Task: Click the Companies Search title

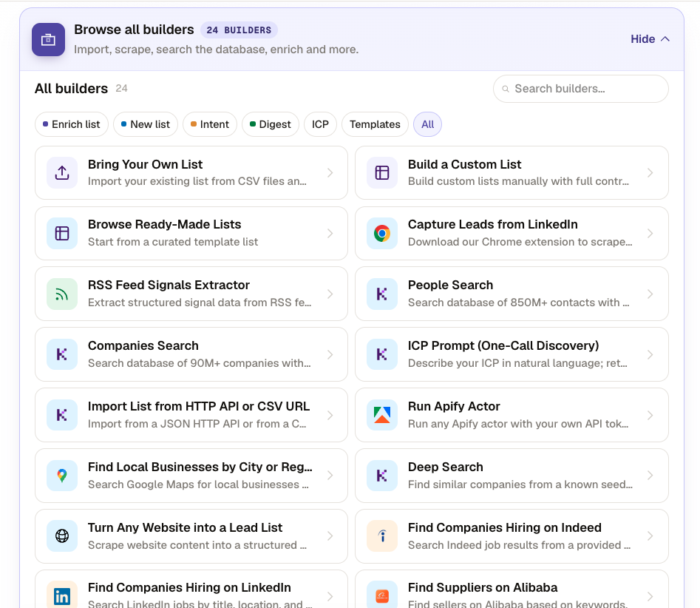Action: point(143,345)
